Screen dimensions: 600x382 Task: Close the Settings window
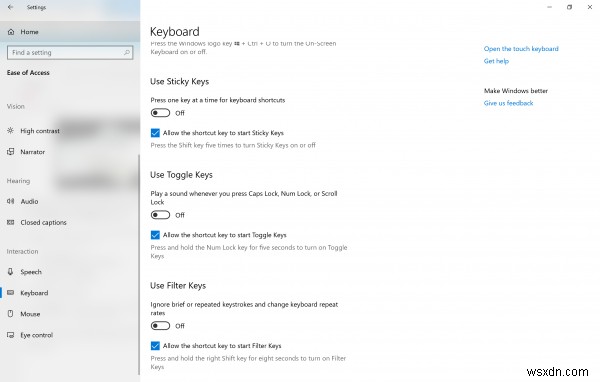590,7
